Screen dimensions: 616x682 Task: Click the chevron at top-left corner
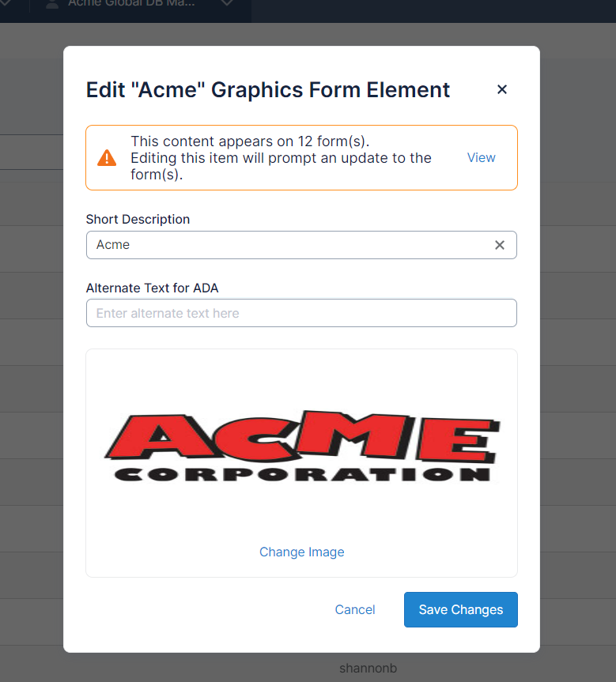(x=6, y=4)
